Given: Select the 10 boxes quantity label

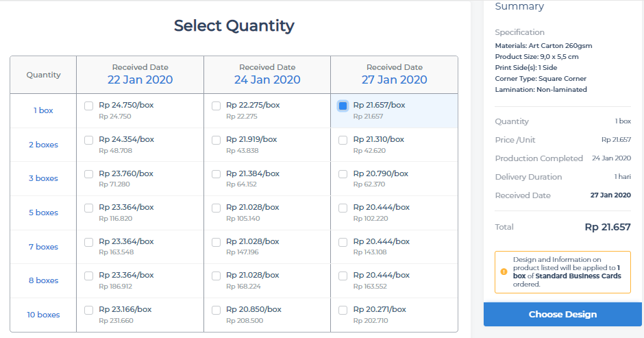Looking at the screenshot, I should pos(43,315).
